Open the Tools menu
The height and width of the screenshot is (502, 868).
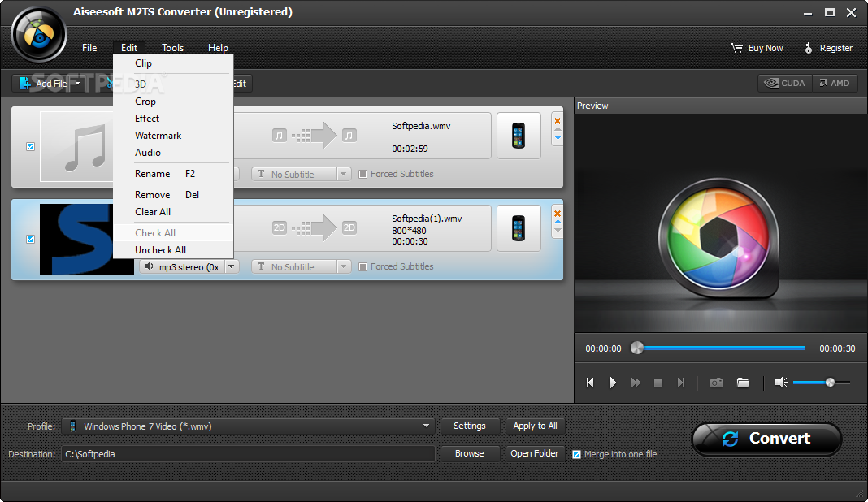(x=173, y=48)
